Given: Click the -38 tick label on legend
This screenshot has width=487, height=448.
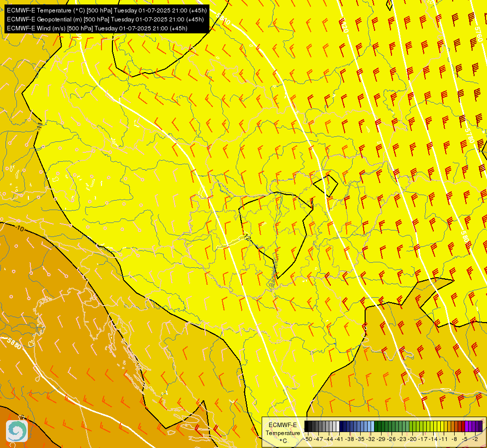Looking at the screenshot, I should pyautogui.click(x=349, y=439).
